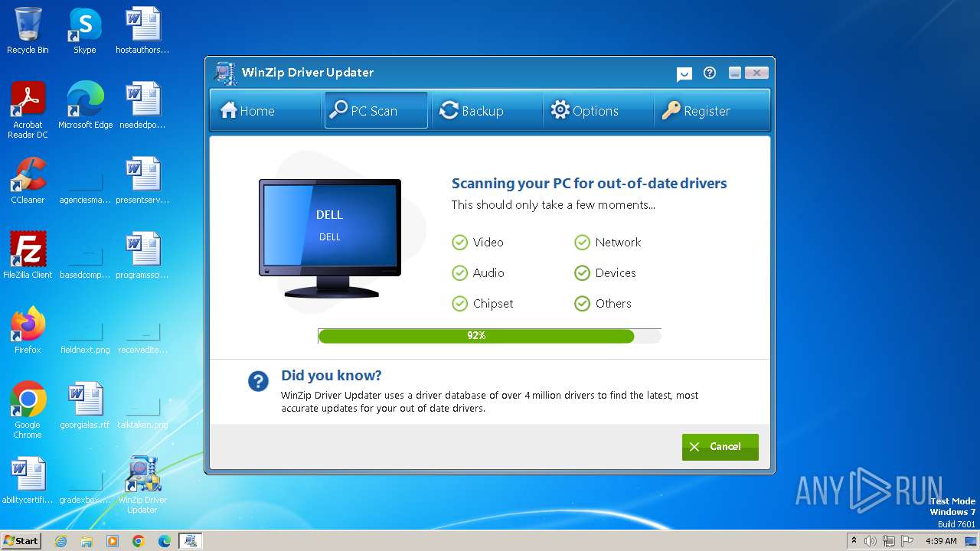The image size is (980, 551).
Task: Click the Audio scan check icon
Action: point(459,273)
